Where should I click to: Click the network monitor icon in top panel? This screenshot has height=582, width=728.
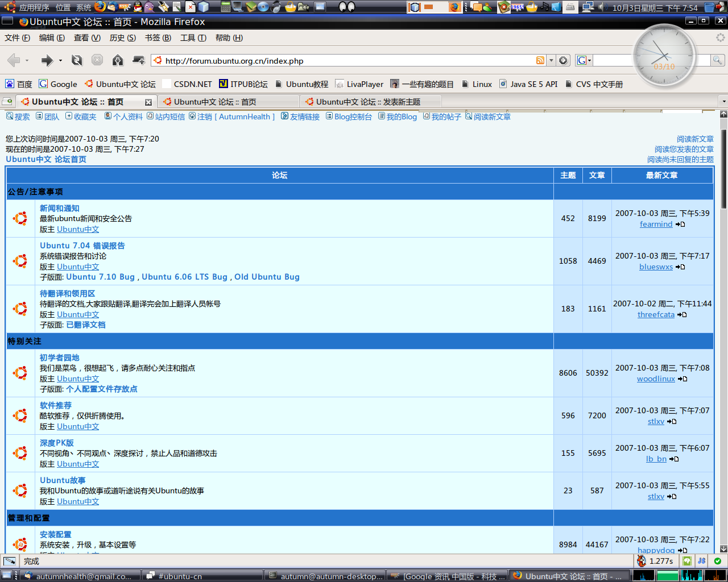pos(589,7)
